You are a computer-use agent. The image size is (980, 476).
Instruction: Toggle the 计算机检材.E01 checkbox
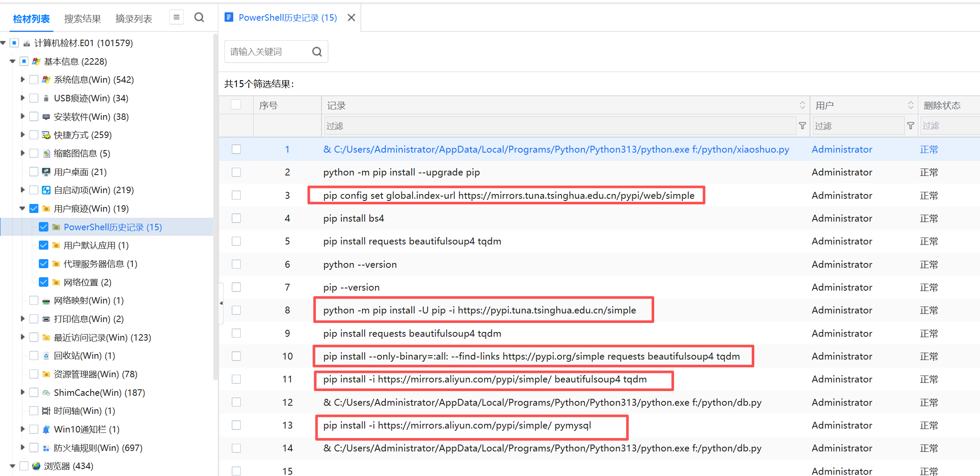[x=14, y=43]
